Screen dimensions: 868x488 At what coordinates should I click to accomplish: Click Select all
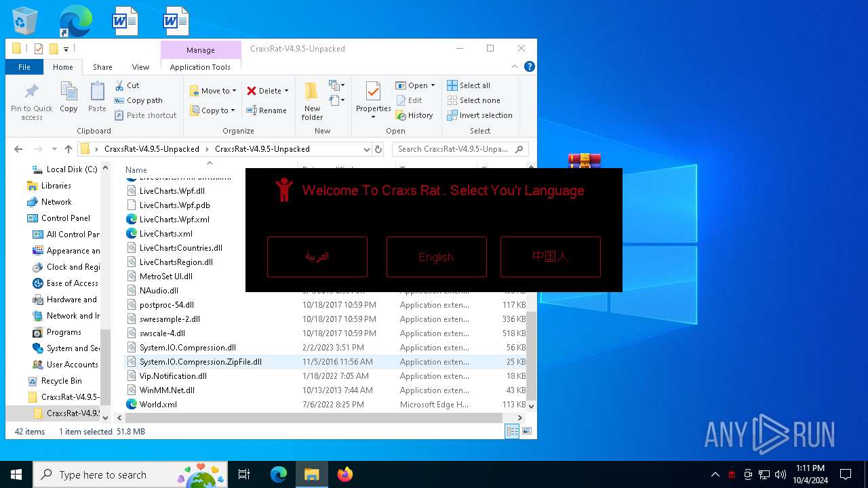469,85
